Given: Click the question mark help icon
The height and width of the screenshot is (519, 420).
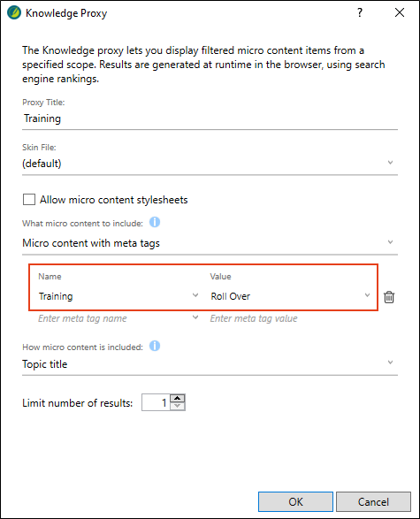Looking at the screenshot, I should 360,12.
